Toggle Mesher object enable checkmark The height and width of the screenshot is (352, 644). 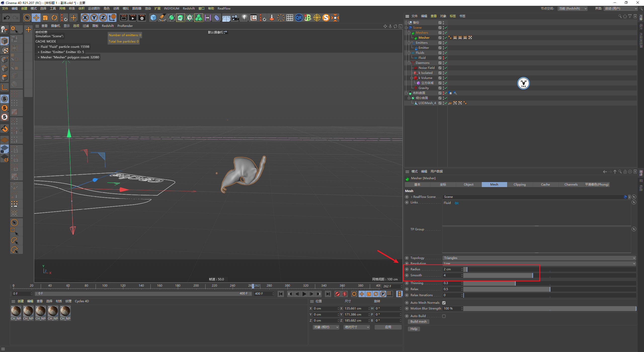(x=446, y=38)
